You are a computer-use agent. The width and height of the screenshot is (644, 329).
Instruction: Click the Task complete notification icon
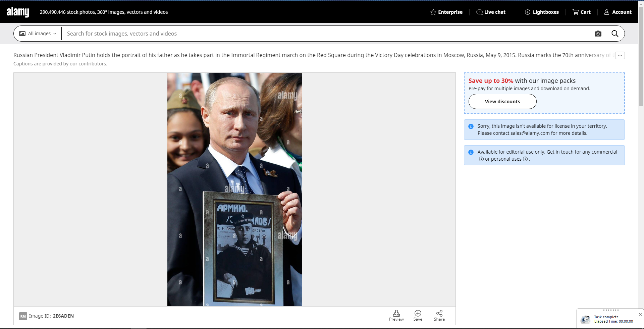tap(586, 319)
